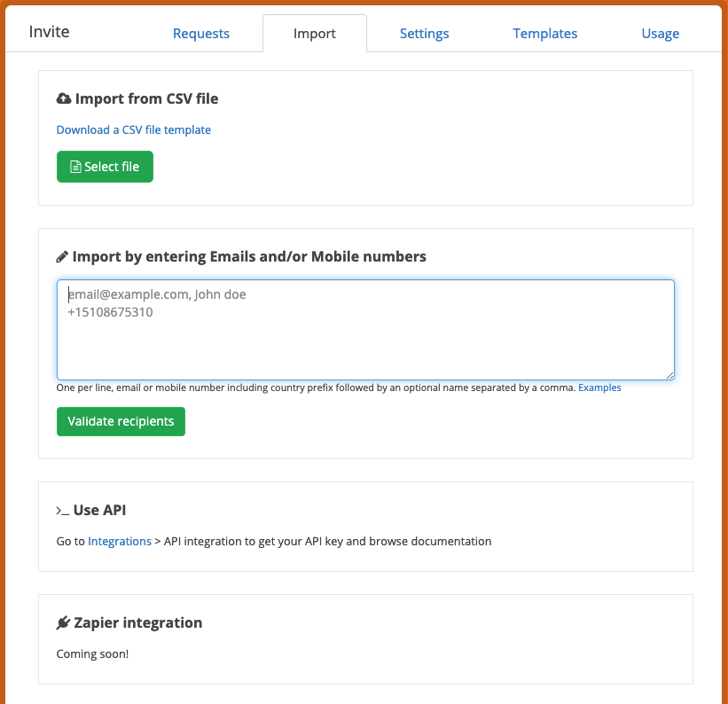
Task: Click the Zapier integration heading text
Action: 138,622
